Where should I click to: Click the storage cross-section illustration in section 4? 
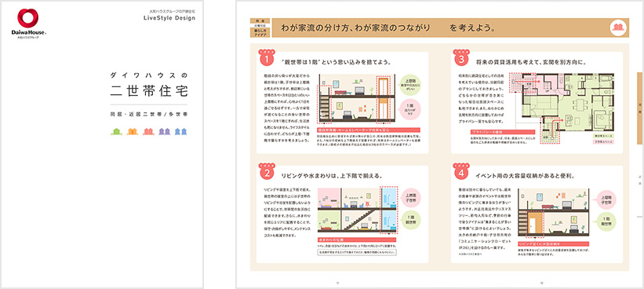[553, 213]
